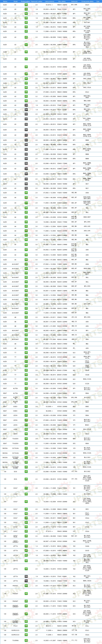Click the fuel icon in the A3 1.6 BLP, BLF row
Viewport: 102px width, 644px height.
click(26, 23)
